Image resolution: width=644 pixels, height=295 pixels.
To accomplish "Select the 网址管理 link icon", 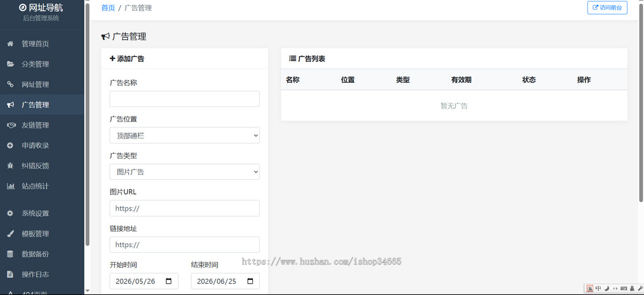I will pos(10,84).
